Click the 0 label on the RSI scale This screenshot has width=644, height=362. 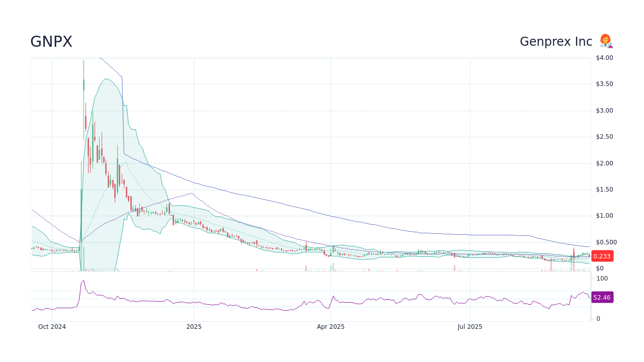(598, 318)
